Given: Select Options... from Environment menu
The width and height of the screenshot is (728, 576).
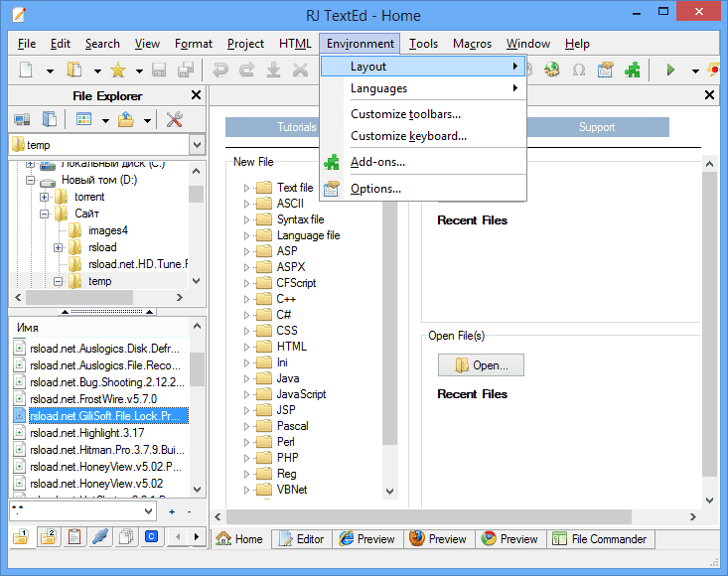Looking at the screenshot, I should coord(375,189).
